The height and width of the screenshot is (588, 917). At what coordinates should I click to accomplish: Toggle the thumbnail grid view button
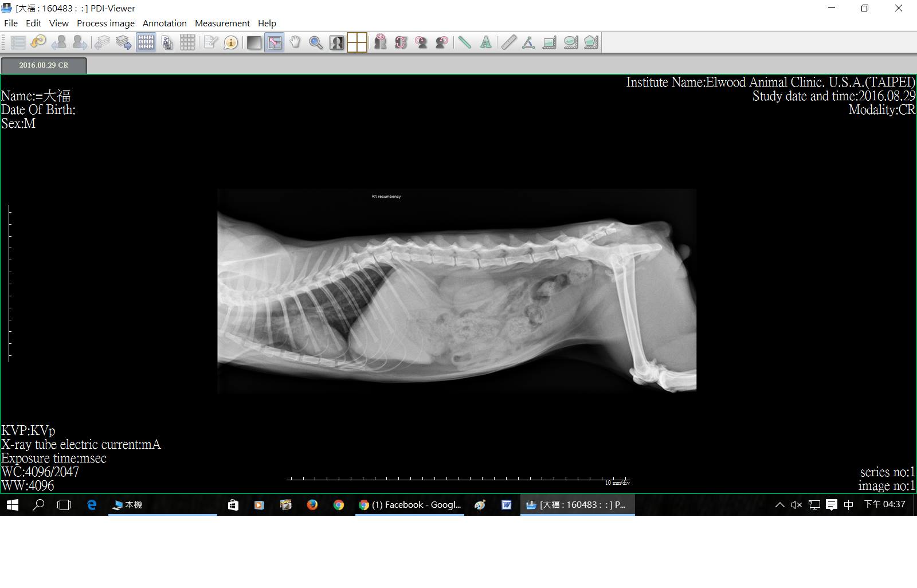coord(146,42)
